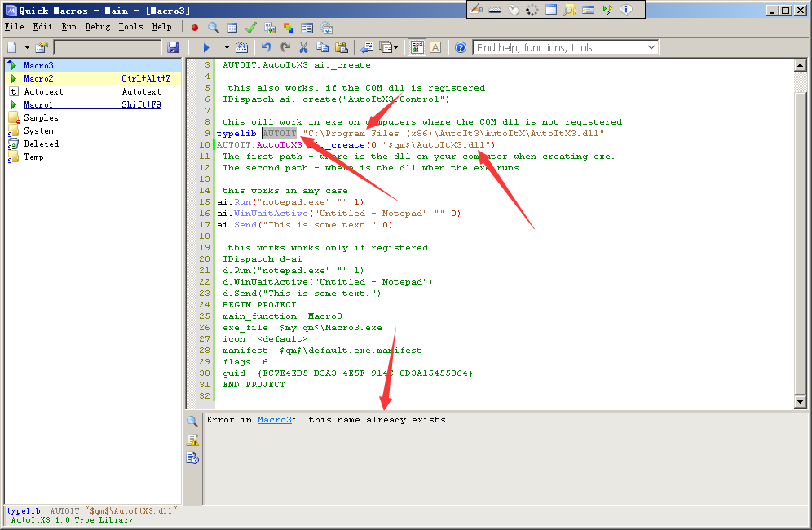Click the pen text tool in floating toolbar
The height and width of the screenshot is (530, 812).
pos(476,9)
